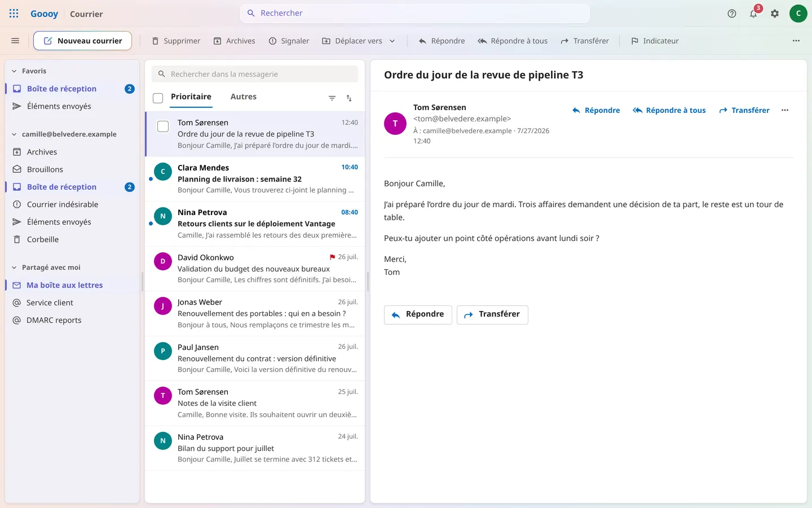Collapse the Partagé avec moi section
812x508 pixels.
tap(14, 268)
